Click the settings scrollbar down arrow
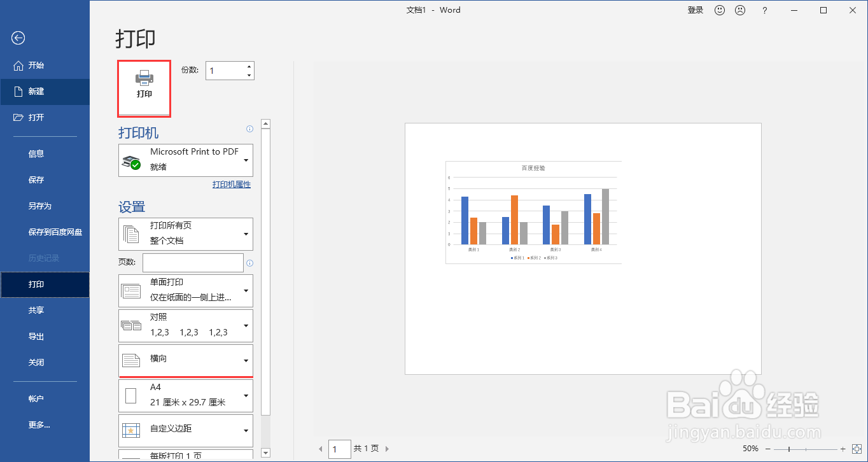 (x=266, y=453)
